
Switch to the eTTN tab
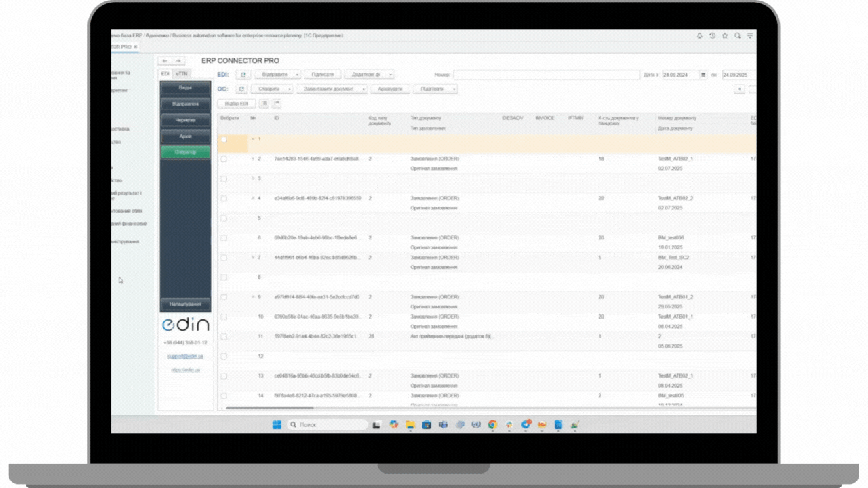pyautogui.click(x=182, y=73)
